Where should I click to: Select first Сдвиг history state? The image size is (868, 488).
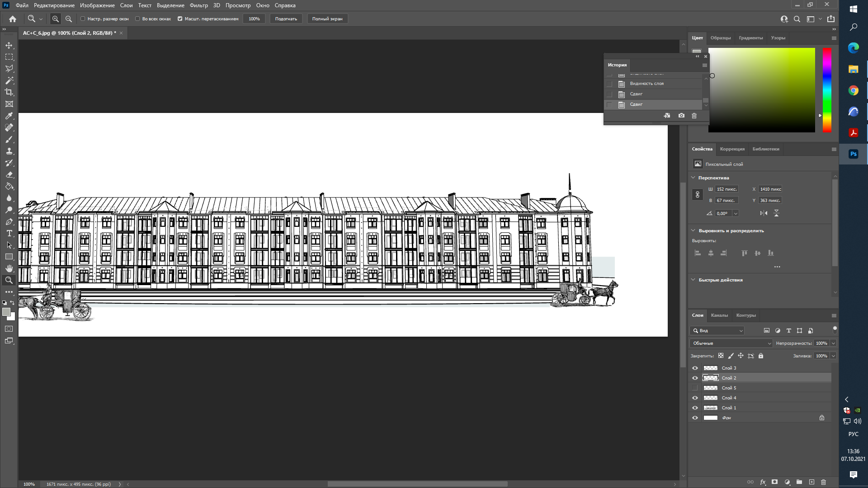click(654, 94)
